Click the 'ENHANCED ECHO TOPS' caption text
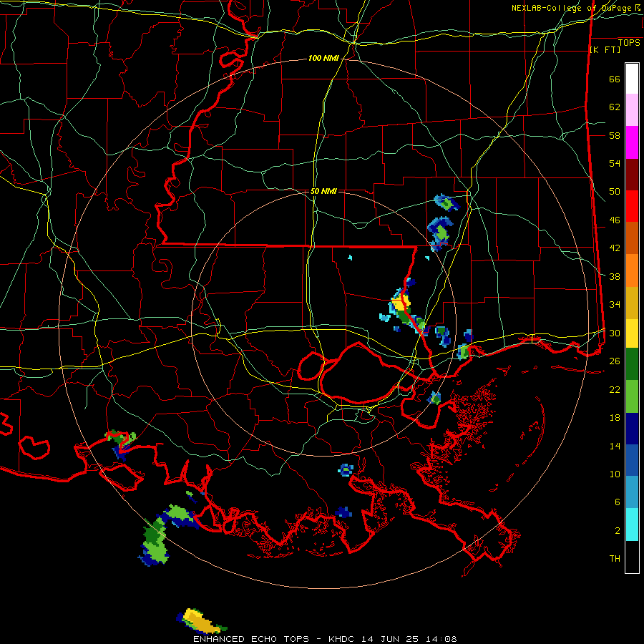This screenshot has height=644, width=644. [251, 639]
